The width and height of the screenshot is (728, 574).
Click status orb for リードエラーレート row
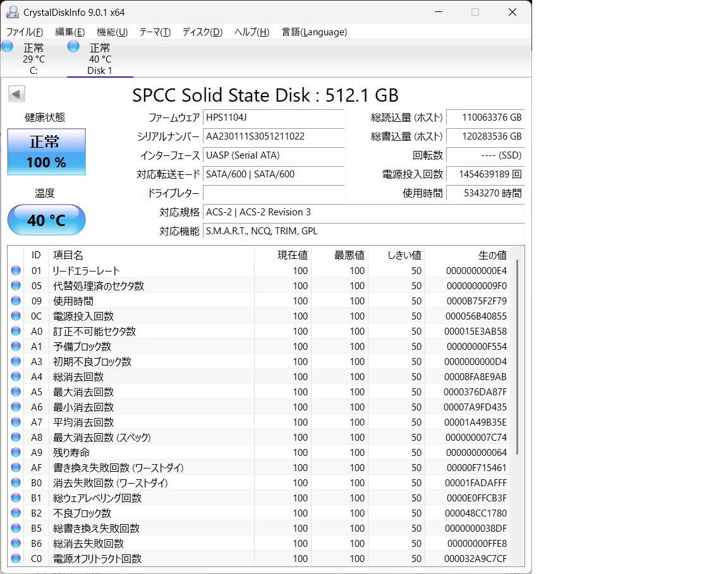[16, 271]
